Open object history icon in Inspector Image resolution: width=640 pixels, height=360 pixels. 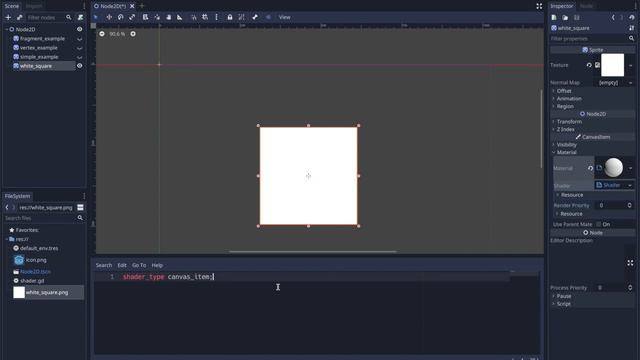[x=632, y=18]
